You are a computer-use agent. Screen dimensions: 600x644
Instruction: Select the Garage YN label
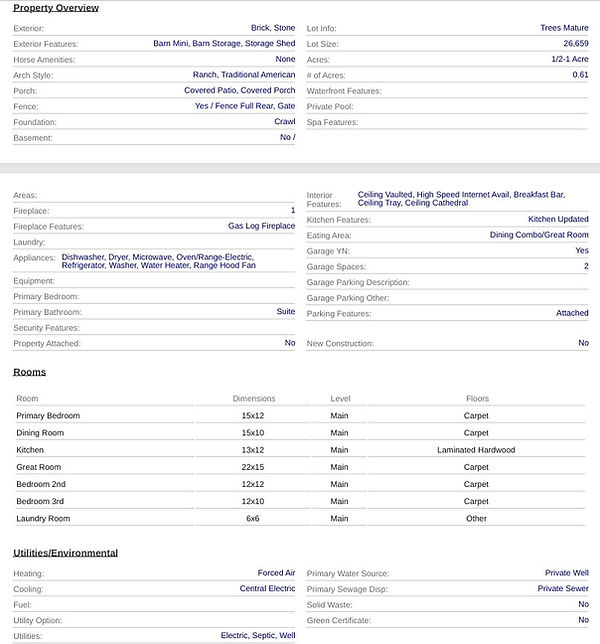click(x=328, y=251)
